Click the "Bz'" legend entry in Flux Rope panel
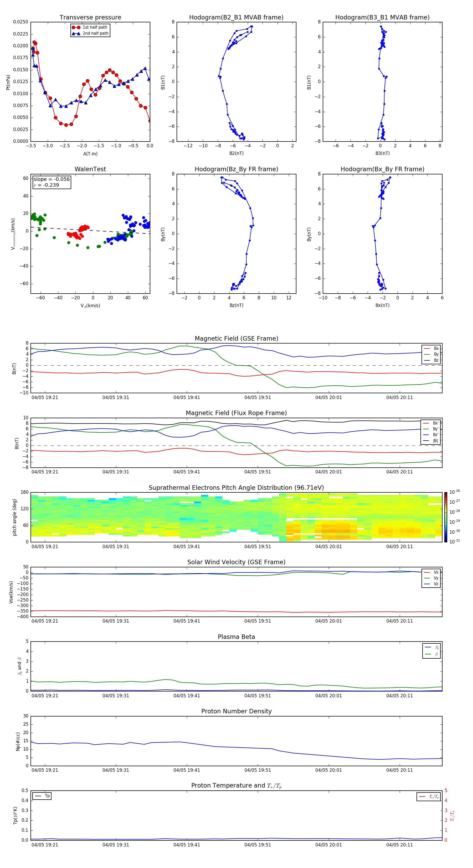This screenshot has width=473, height=868. pyautogui.click(x=431, y=435)
